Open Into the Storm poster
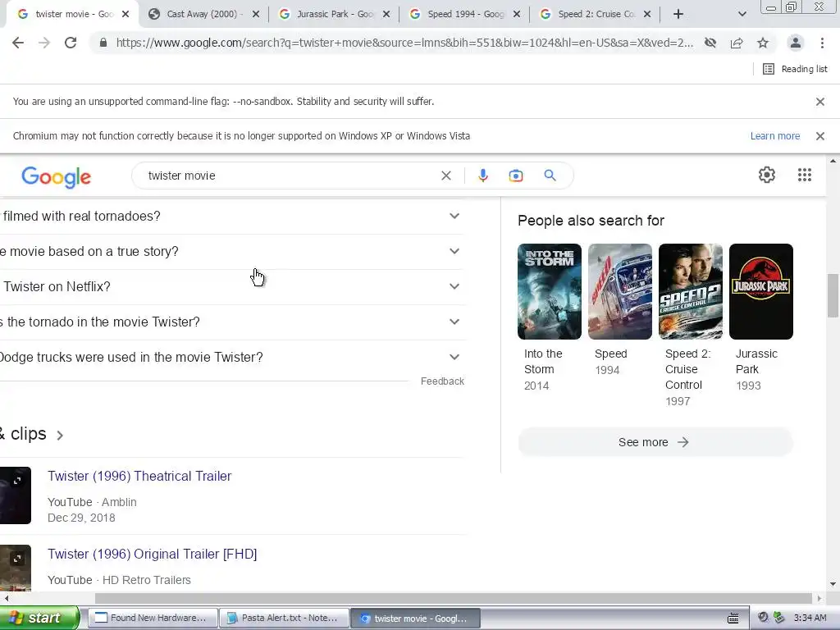Viewport: 840px width, 630px height. click(x=549, y=291)
